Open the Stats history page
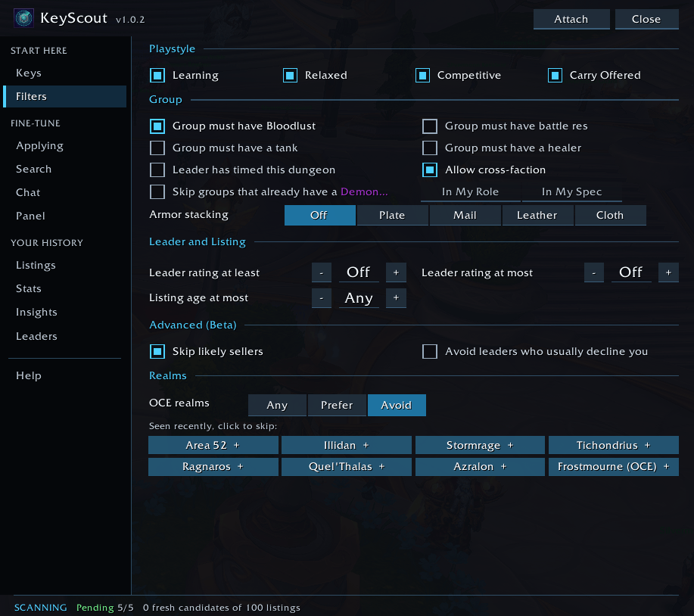The width and height of the screenshot is (694, 616). point(64,288)
